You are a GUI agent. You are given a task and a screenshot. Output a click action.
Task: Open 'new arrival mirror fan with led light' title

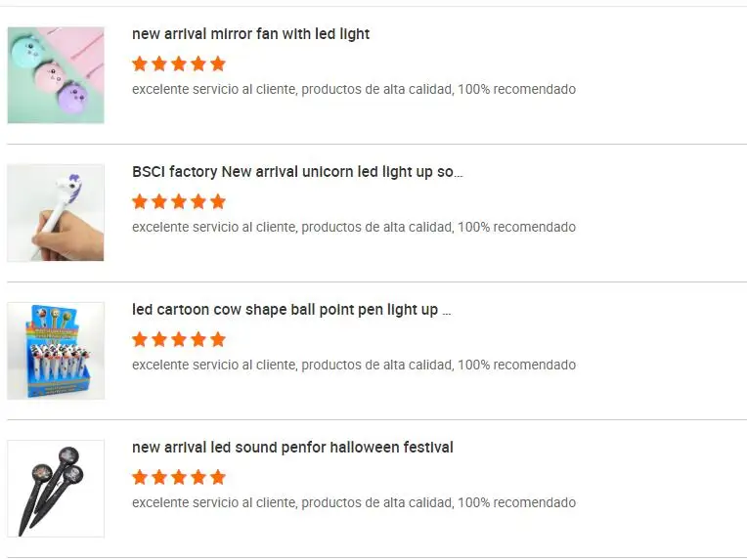pyautogui.click(x=250, y=34)
